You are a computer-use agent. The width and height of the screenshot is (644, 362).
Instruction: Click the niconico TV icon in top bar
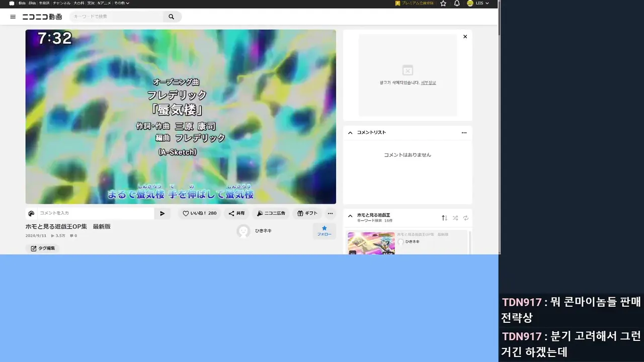pos(12,3)
